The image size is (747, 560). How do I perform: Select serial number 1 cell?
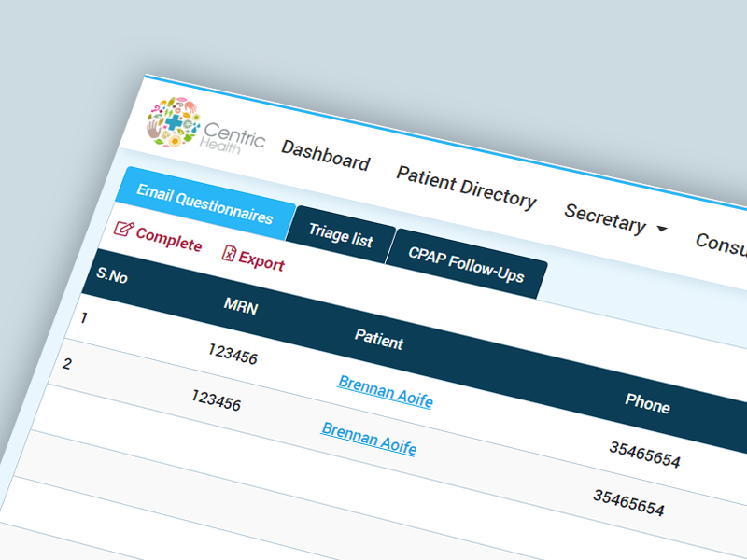point(84,317)
